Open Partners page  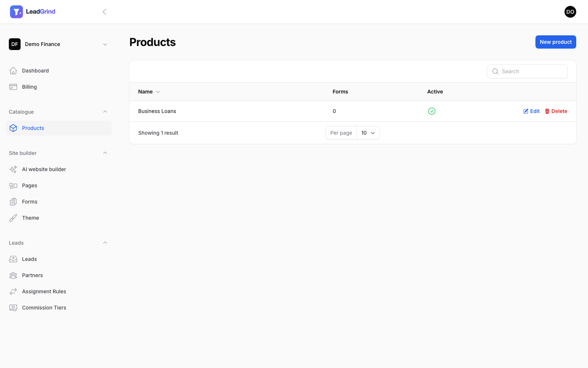click(59, 275)
